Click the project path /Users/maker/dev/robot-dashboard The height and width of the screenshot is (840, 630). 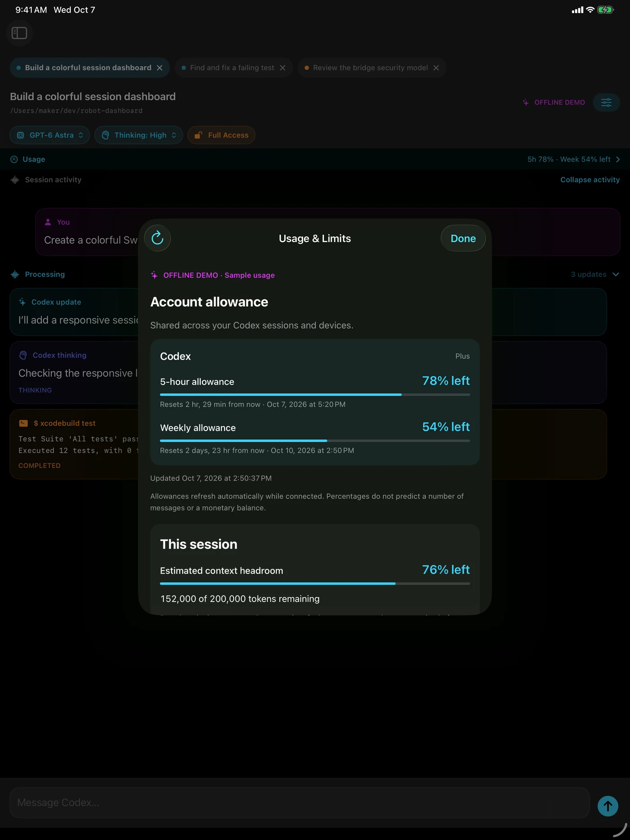pyautogui.click(x=76, y=111)
